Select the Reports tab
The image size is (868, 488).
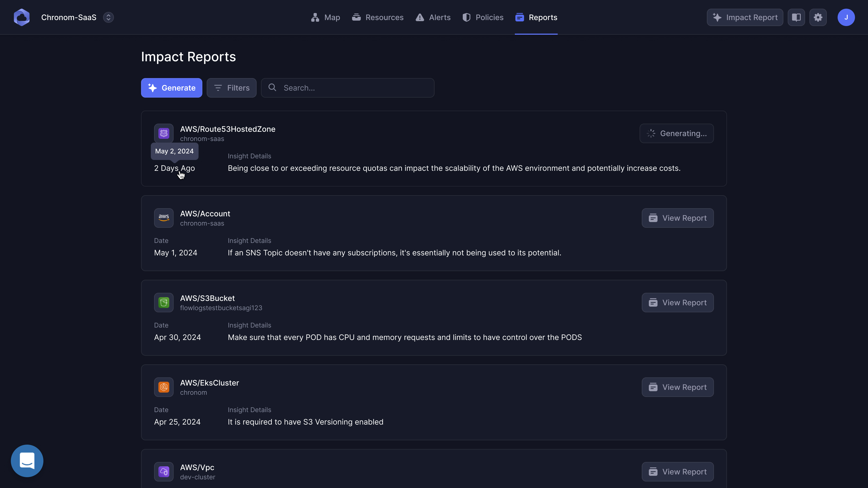coord(536,17)
